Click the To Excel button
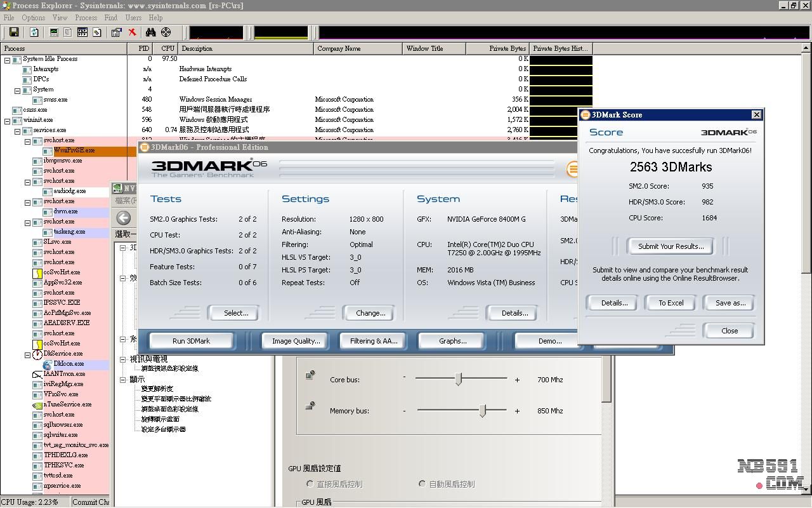The height and width of the screenshot is (508, 812). point(671,303)
